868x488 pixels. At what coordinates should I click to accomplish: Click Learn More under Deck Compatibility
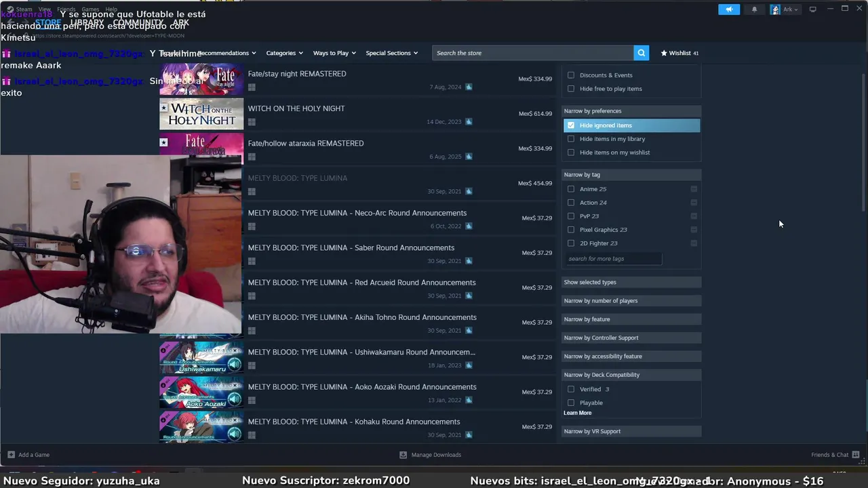[x=577, y=413]
